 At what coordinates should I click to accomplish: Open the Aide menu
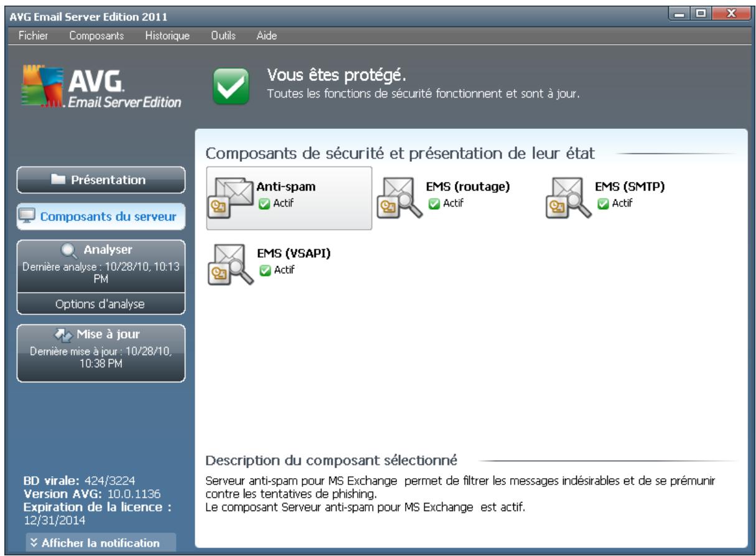pyautogui.click(x=267, y=35)
